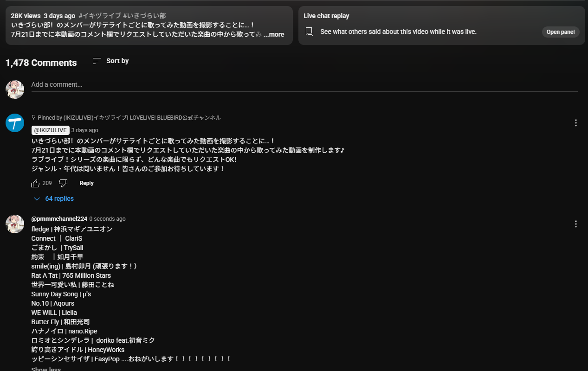This screenshot has height=371, width=588.
Task: Open the pinned comment's three-dot menu
Action: pyautogui.click(x=576, y=123)
